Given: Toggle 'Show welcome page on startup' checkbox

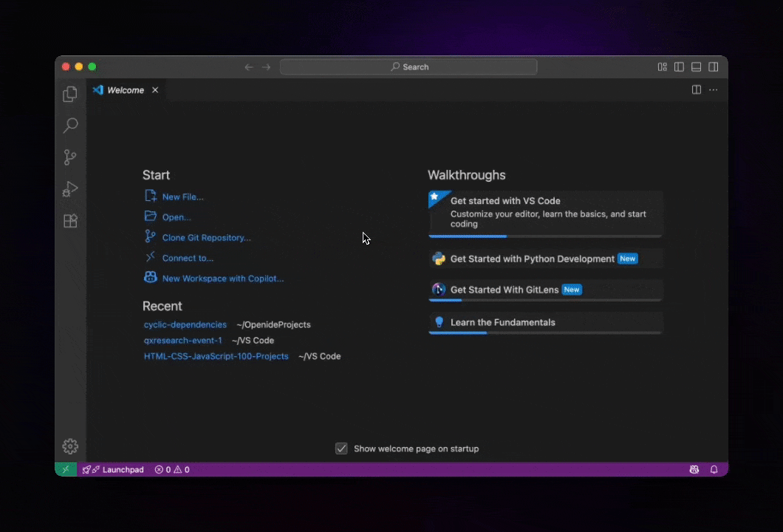Looking at the screenshot, I should (341, 449).
